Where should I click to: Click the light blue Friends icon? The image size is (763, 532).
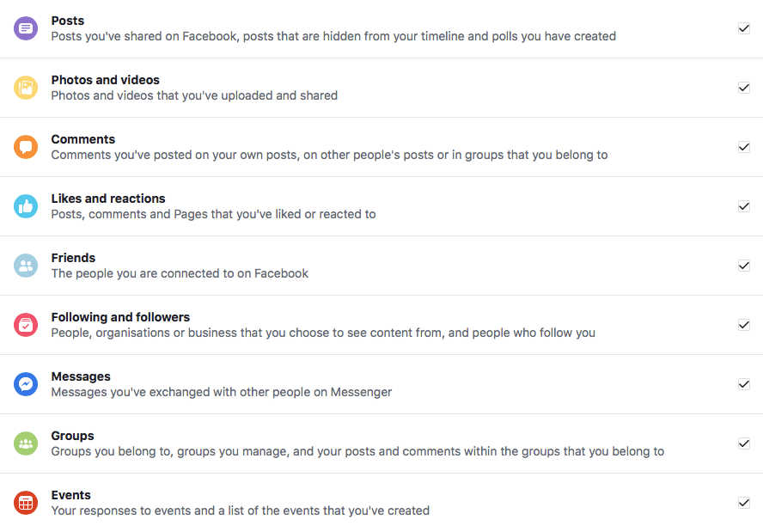pyautogui.click(x=26, y=266)
